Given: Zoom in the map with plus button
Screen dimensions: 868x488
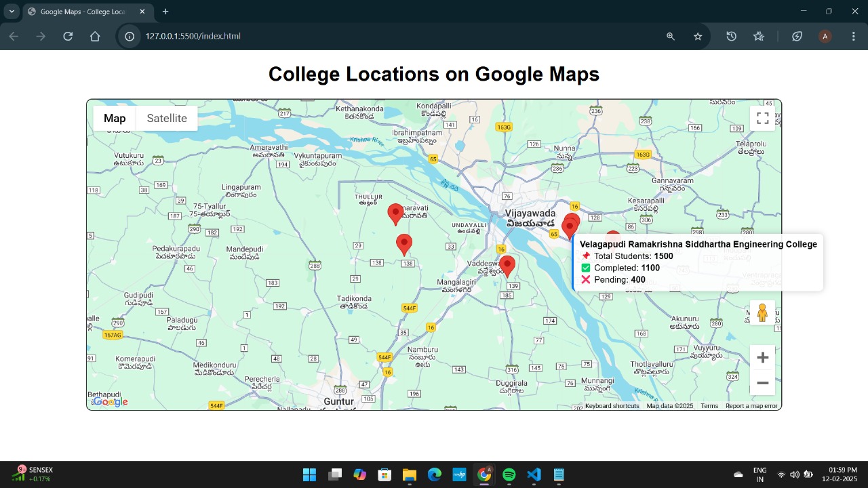Looking at the screenshot, I should pyautogui.click(x=762, y=357).
